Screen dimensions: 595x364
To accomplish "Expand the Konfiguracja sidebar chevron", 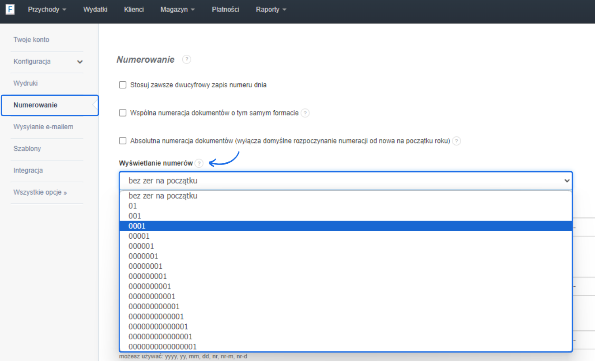I will tap(79, 62).
